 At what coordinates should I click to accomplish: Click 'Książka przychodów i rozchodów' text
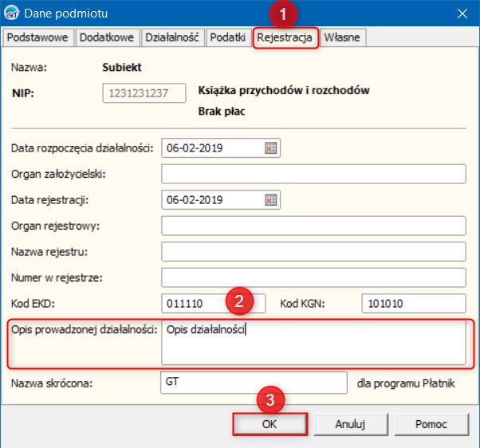coord(284,91)
